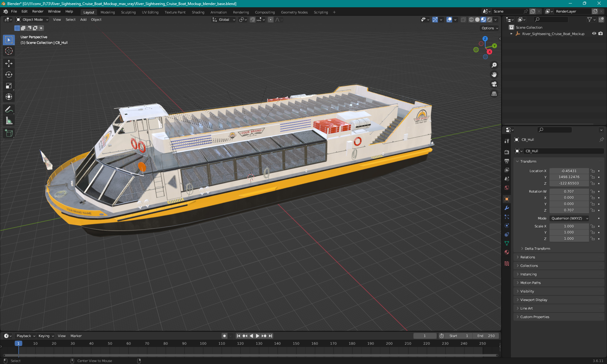Open the Material properties tab
Image resolution: width=607 pixels, height=364 pixels.
[x=507, y=252]
